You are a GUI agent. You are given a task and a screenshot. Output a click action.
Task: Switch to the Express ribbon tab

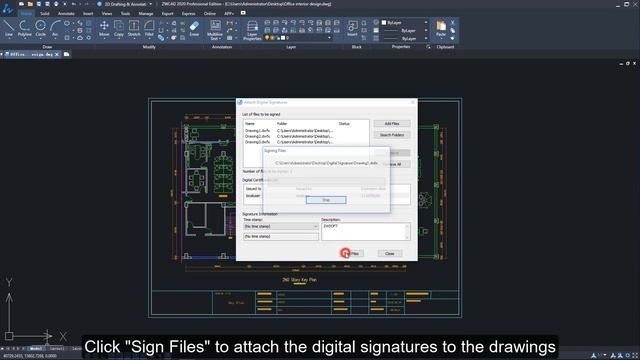click(188, 13)
